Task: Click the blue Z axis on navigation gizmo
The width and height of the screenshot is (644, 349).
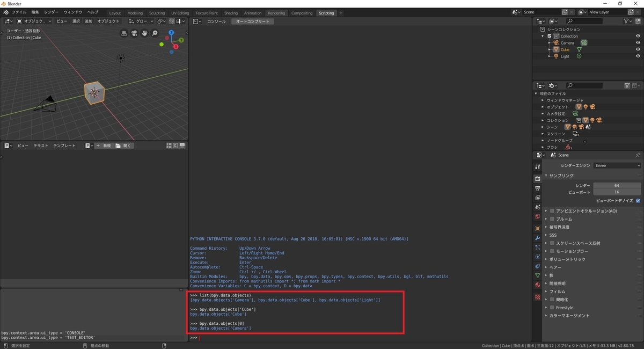Action: click(x=171, y=33)
